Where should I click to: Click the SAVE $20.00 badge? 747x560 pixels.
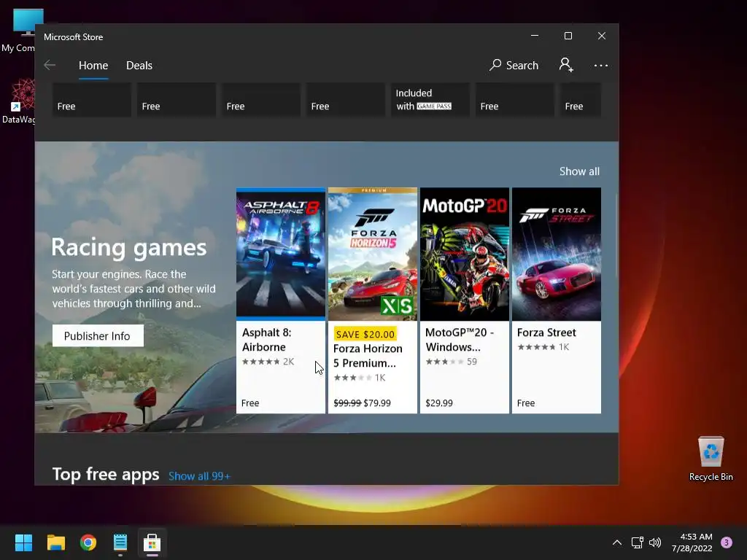click(365, 334)
